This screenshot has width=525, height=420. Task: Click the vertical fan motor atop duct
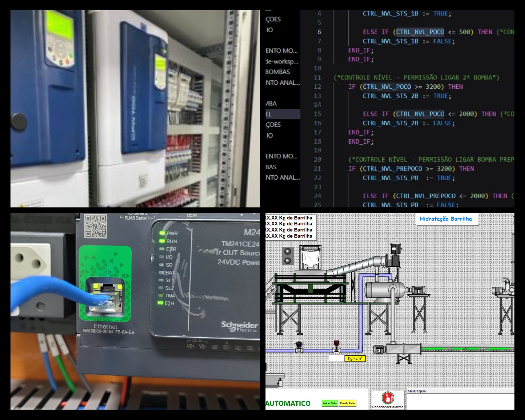click(396, 249)
